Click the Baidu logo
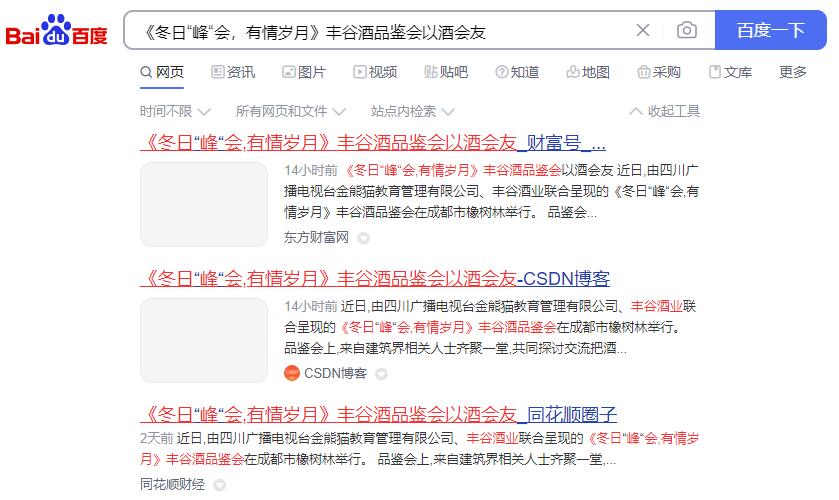This screenshot has height=500, width=839. 56,31
